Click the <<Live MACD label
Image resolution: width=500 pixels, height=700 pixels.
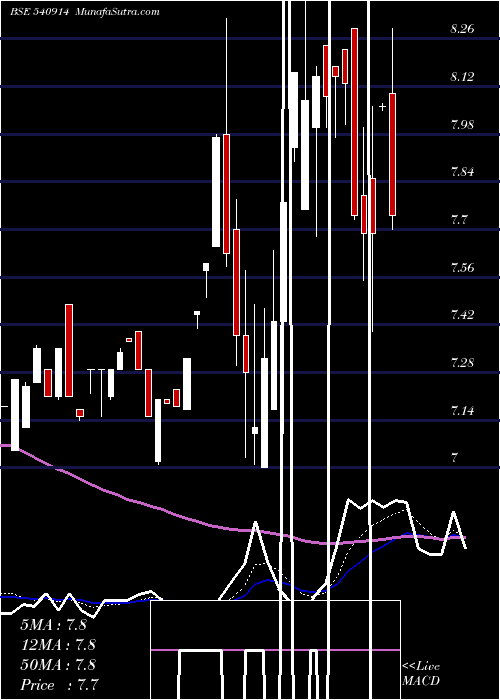pos(421,673)
